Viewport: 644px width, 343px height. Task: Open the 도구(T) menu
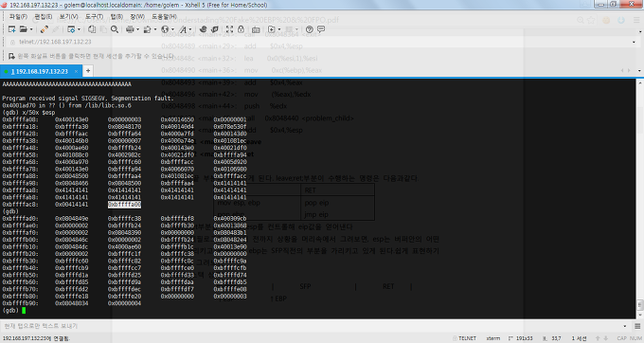click(94, 17)
